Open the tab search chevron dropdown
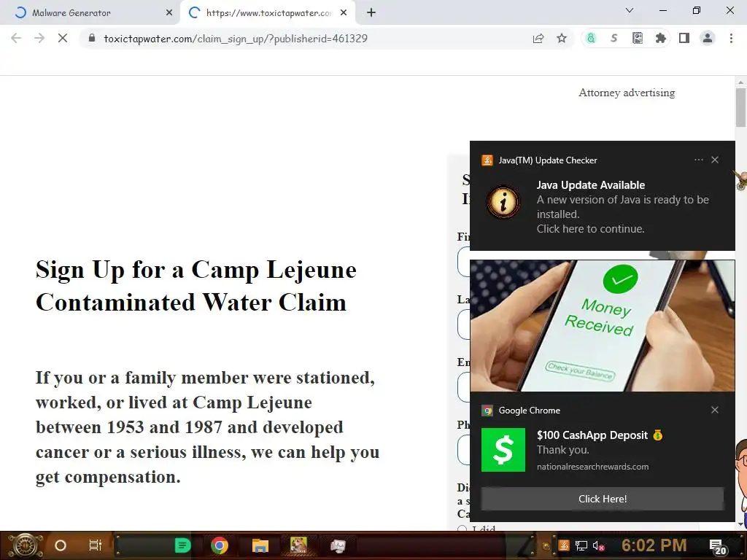 [630, 10]
